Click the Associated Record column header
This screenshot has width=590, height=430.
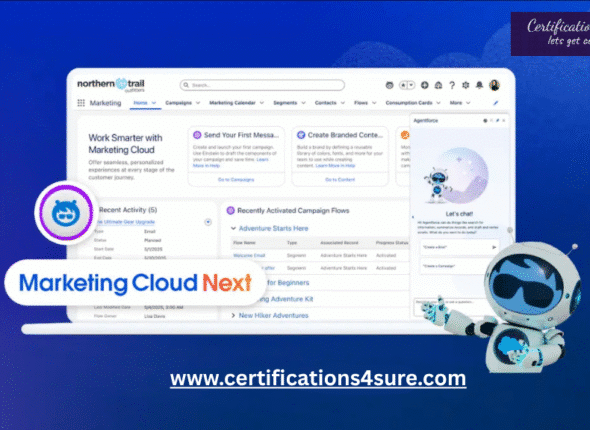coord(339,243)
